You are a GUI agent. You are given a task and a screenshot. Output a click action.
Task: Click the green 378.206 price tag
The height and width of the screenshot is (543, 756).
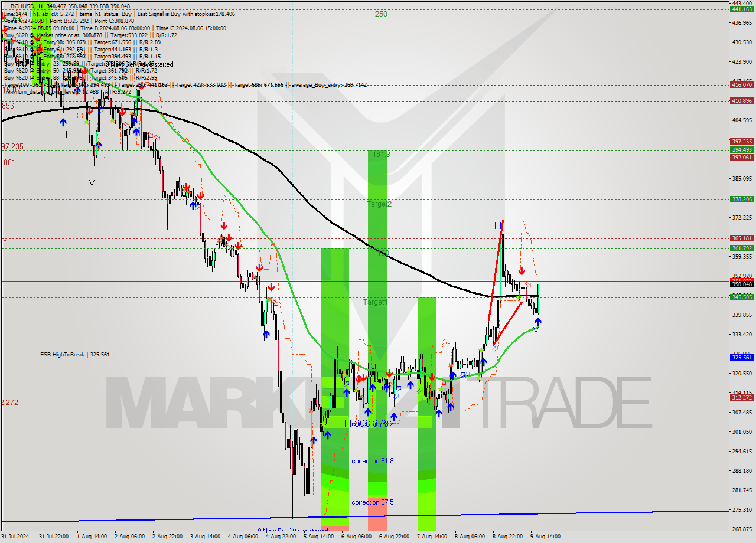click(x=742, y=199)
